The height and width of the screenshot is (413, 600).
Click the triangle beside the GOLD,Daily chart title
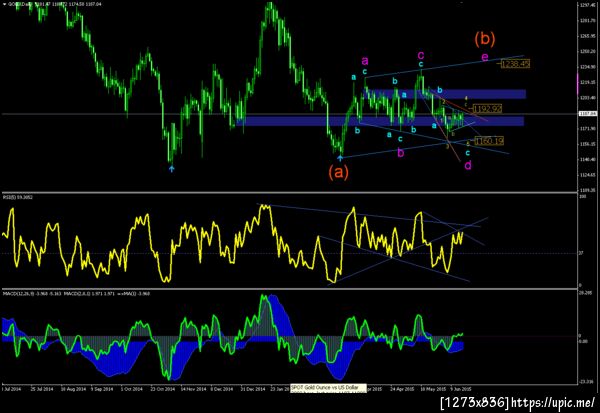[x=4, y=4]
